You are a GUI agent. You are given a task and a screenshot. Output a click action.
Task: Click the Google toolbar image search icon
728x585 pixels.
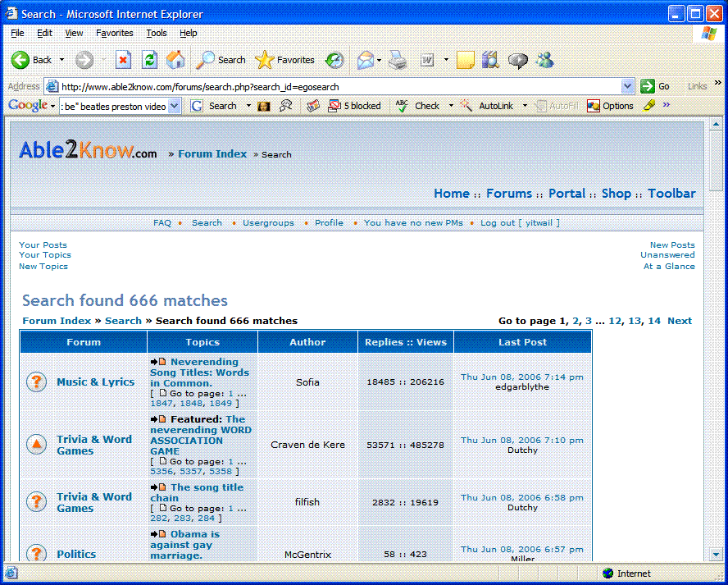pos(264,106)
